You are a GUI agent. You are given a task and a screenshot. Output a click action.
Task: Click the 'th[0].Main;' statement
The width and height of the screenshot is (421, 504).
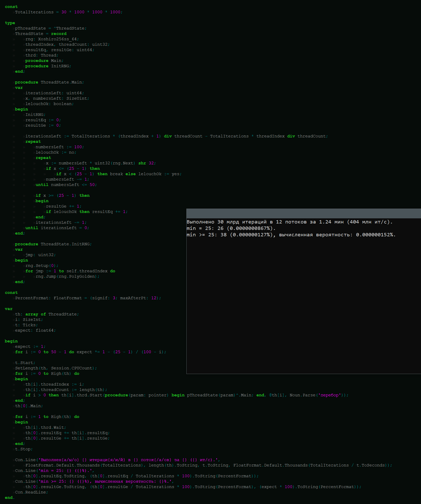(x=29, y=406)
